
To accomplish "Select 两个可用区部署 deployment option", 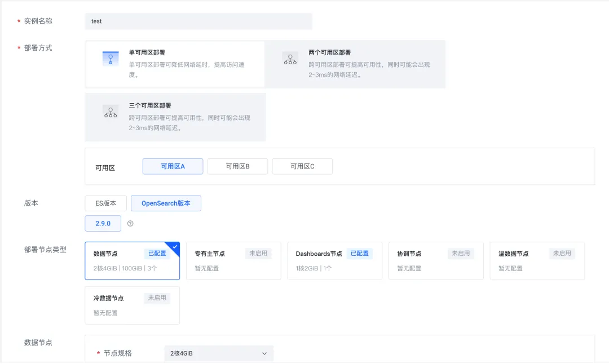I will point(355,64).
